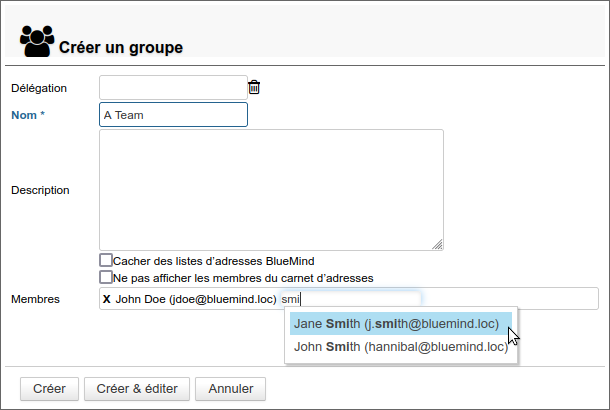The image size is (610, 410).
Task: Cancel with the Annuler button
Action: [x=230, y=388]
